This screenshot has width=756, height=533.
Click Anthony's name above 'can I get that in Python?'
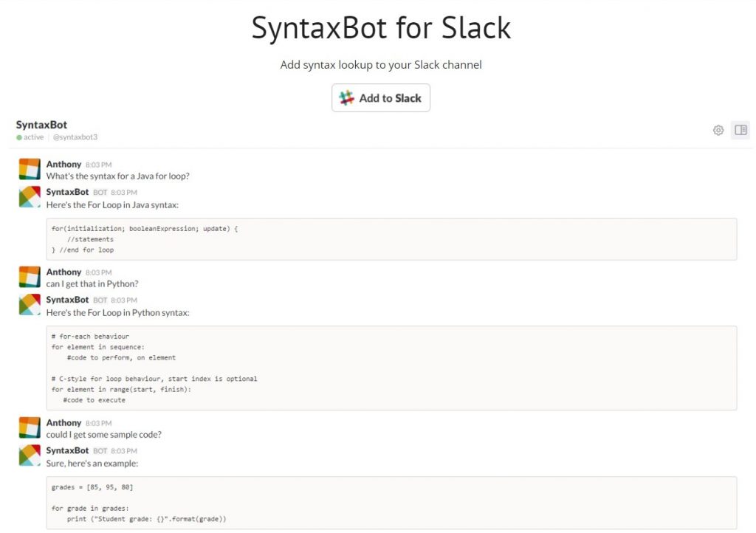tap(63, 272)
